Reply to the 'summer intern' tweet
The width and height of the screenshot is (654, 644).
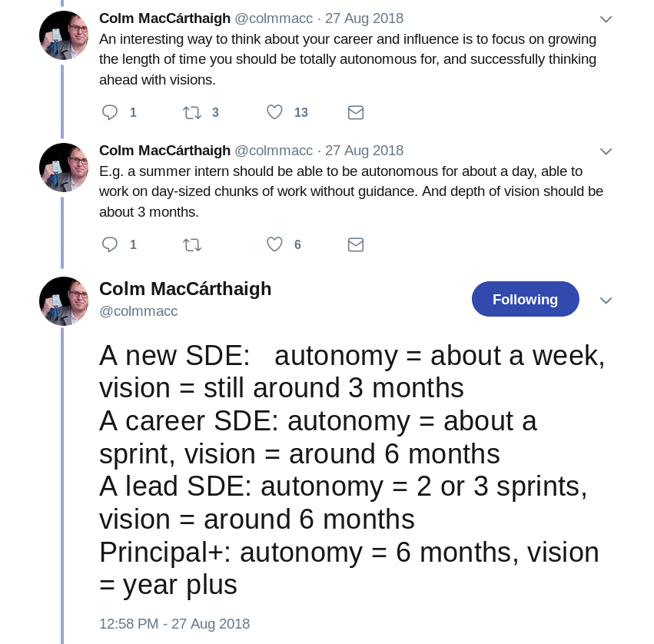pyautogui.click(x=110, y=244)
